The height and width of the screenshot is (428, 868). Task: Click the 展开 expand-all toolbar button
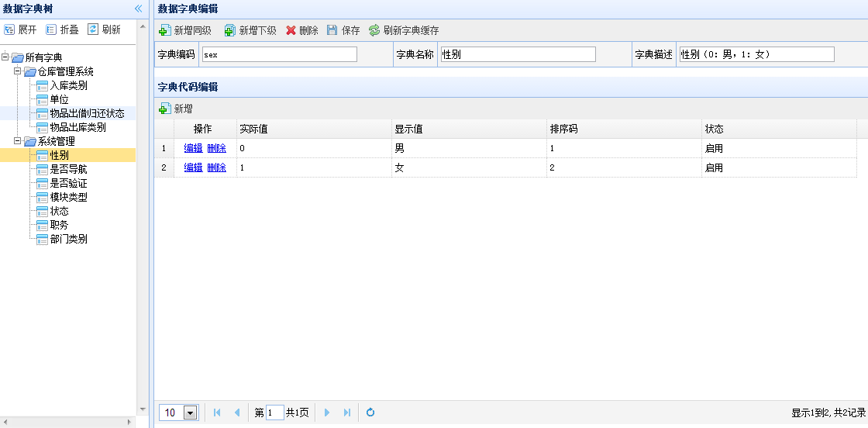click(20, 30)
